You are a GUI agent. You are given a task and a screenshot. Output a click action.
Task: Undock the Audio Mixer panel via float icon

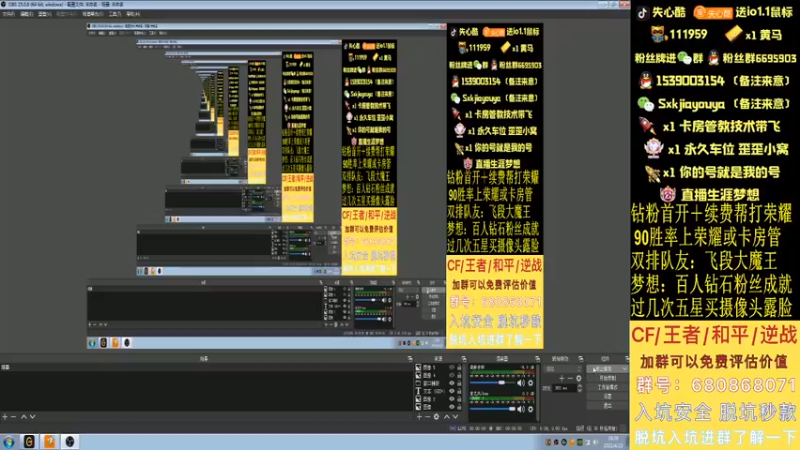(x=538, y=359)
